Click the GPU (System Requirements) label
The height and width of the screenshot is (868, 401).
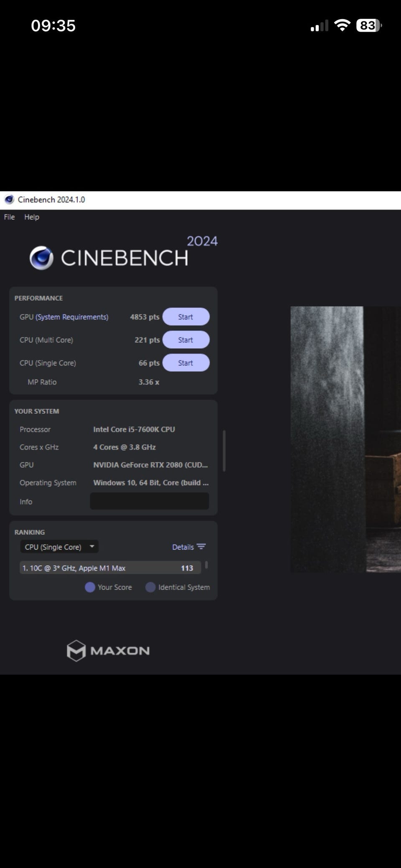(x=64, y=317)
